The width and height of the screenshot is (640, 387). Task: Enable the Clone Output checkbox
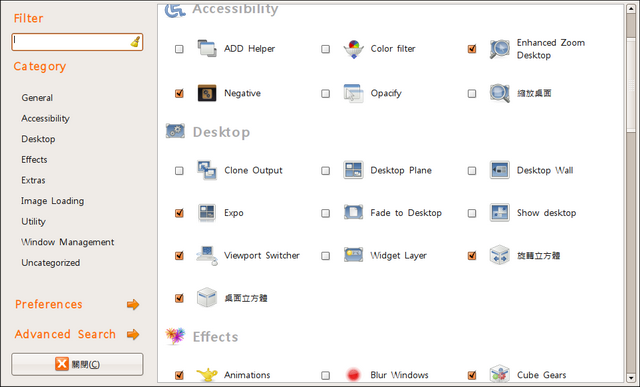(x=179, y=171)
